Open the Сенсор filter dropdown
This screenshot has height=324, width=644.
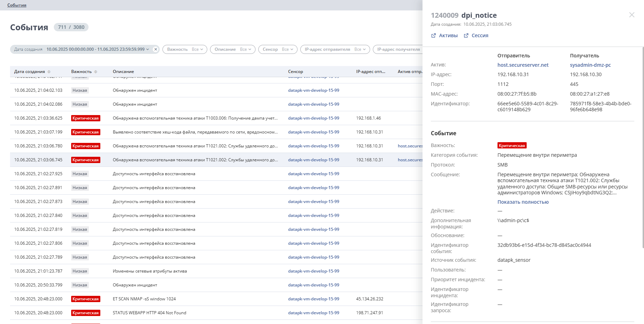click(x=278, y=49)
